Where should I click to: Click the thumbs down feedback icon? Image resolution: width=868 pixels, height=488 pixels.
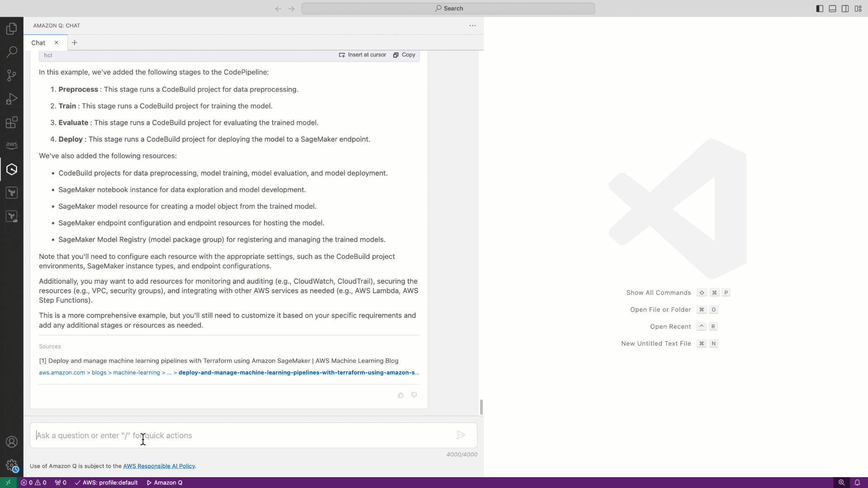(414, 395)
